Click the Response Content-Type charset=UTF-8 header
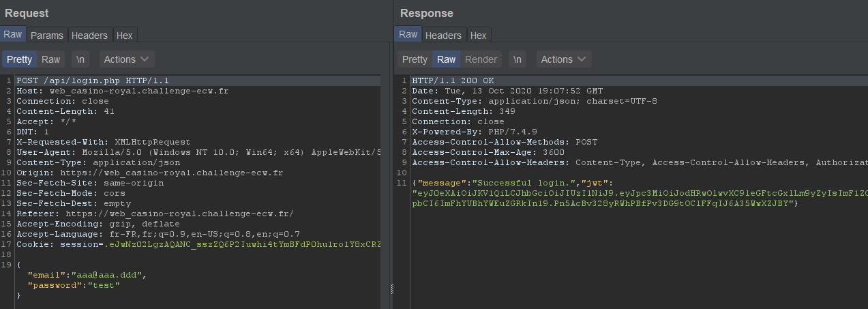Screen dimensions: 868x309 [535, 101]
